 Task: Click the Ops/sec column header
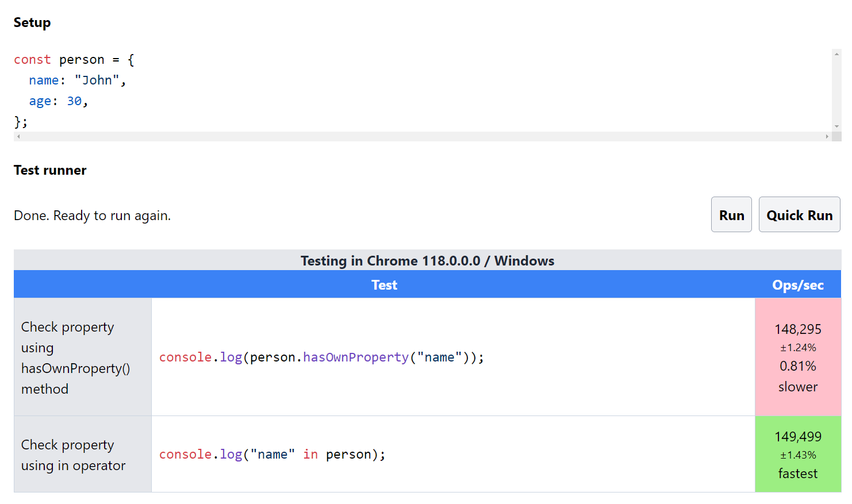[x=798, y=284]
